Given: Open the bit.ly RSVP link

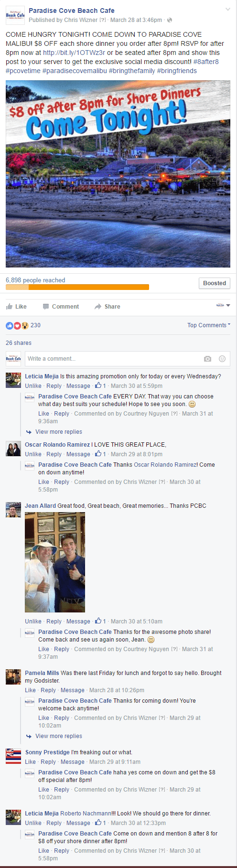Looking at the screenshot, I should (74, 53).
